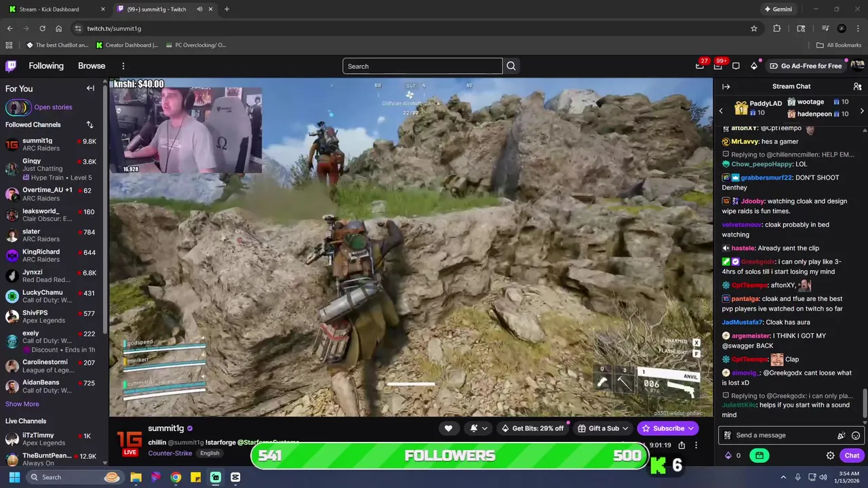This screenshot has width=868, height=488.
Task: Bookmark this page with the star
Action: tap(753, 28)
